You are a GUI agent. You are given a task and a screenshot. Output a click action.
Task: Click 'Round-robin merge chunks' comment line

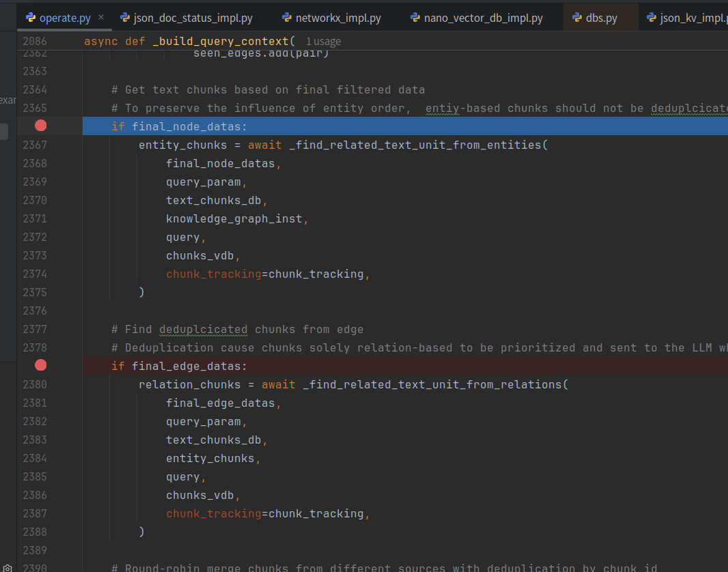(384, 568)
